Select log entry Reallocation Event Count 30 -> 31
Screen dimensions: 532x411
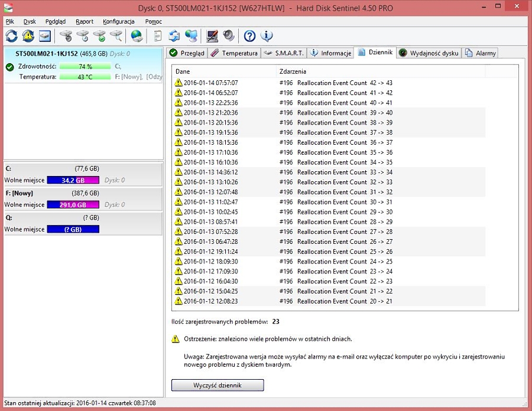(329, 202)
